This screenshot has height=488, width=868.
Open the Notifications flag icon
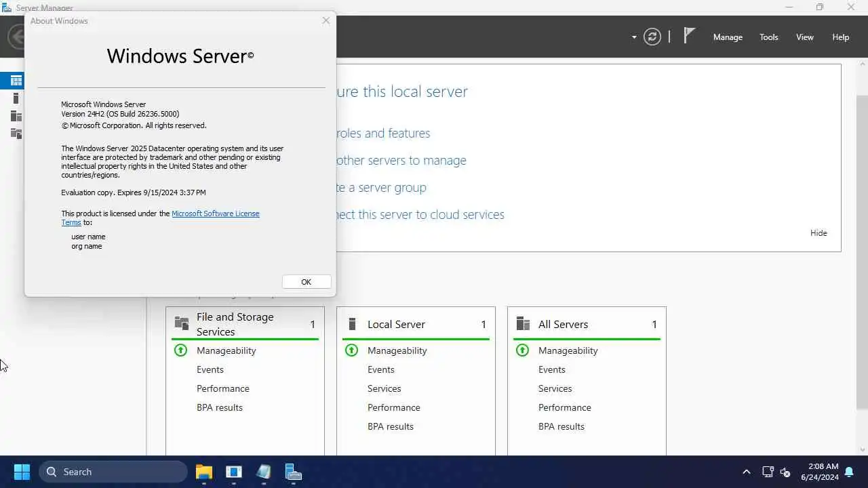click(x=689, y=36)
